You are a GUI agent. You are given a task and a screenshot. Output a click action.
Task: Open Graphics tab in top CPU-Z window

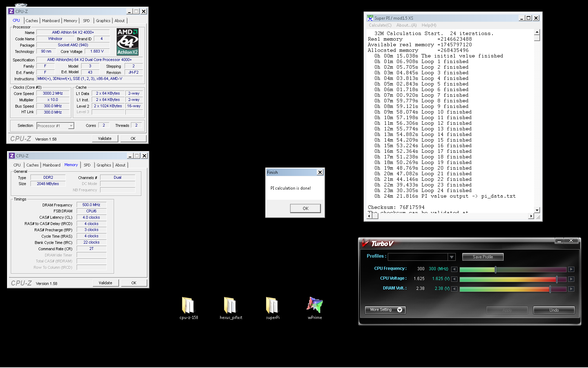tap(103, 21)
